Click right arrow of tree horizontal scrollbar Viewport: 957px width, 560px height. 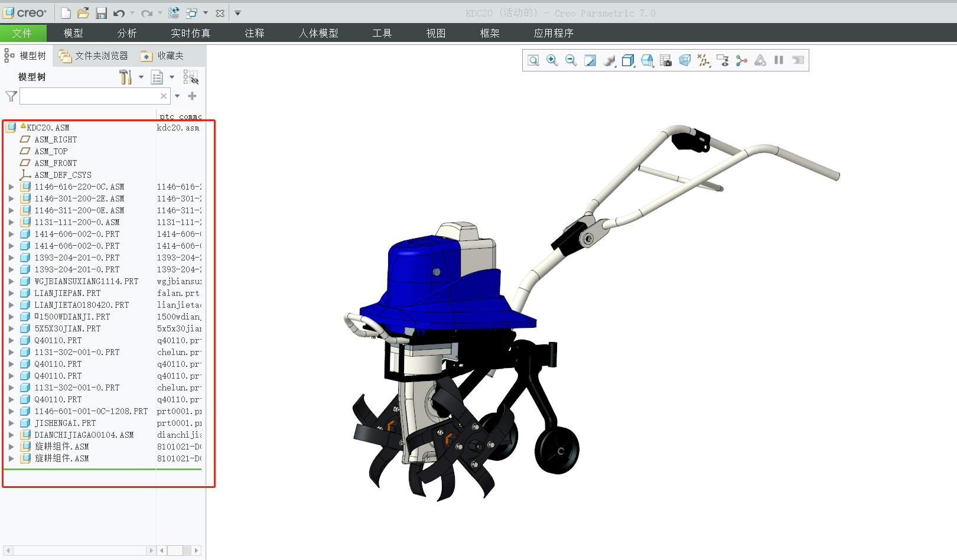click(x=151, y=551)
